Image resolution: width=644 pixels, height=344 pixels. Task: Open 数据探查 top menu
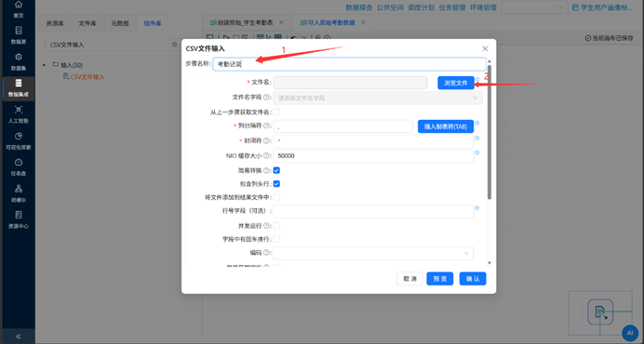(359, 7)
